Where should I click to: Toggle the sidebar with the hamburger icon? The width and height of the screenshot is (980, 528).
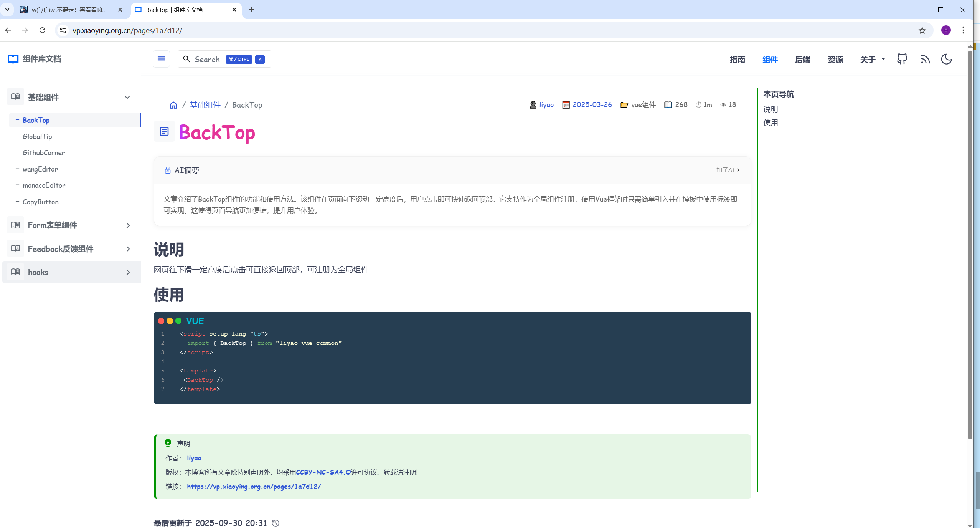(161, 59)
